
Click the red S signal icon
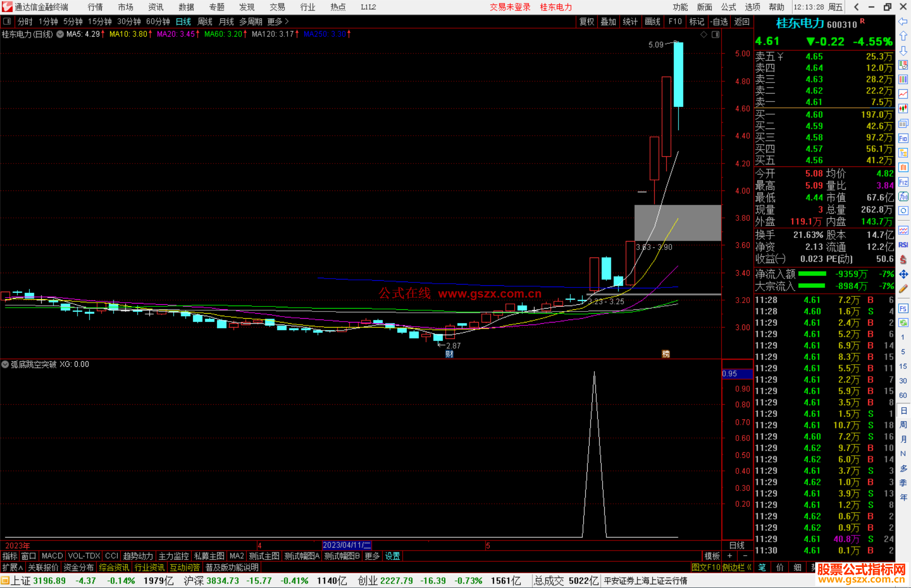(x=903, y=260)
